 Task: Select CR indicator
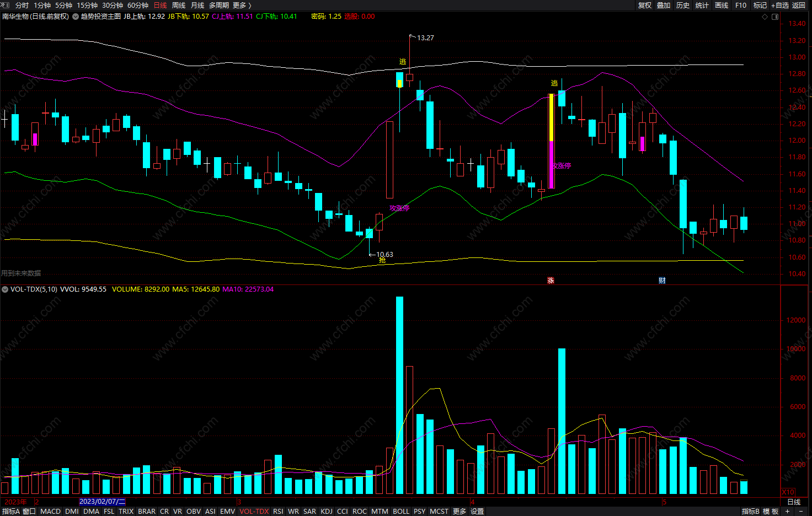coord(164,512)
